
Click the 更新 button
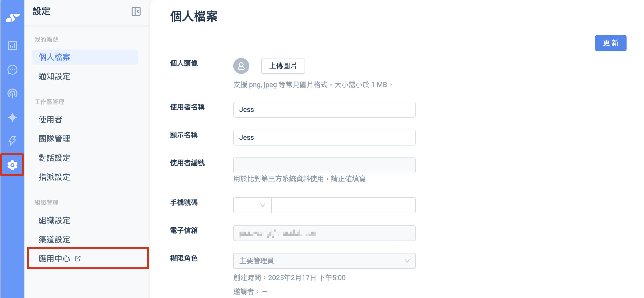[611, 43]
